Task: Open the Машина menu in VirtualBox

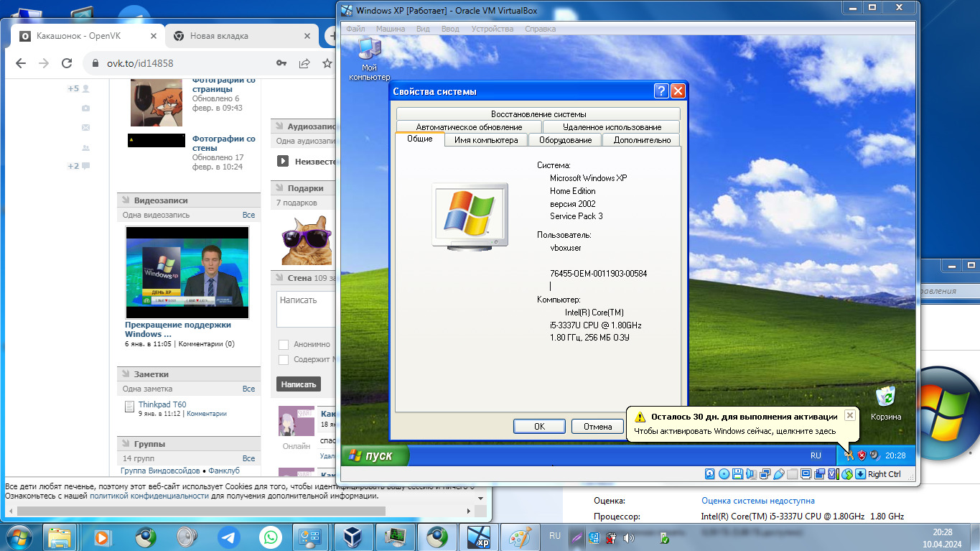Action: pyautogui.click(x=390, y=29)
